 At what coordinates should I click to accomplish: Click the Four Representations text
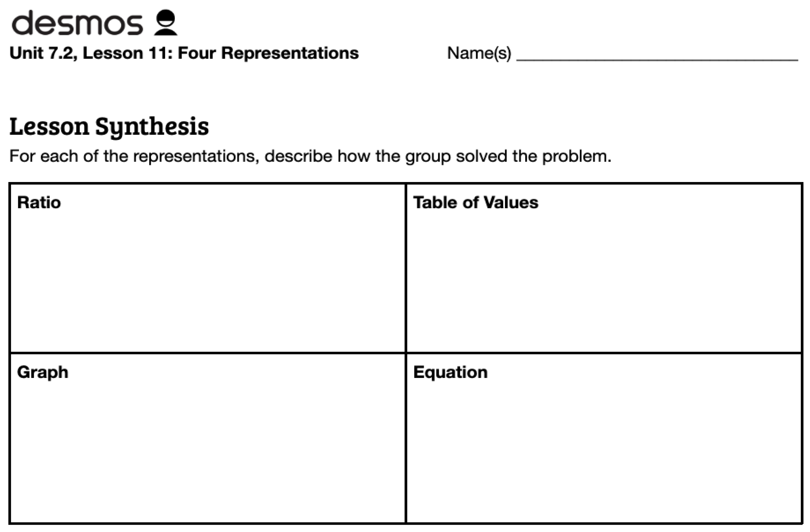click(268, 53)
